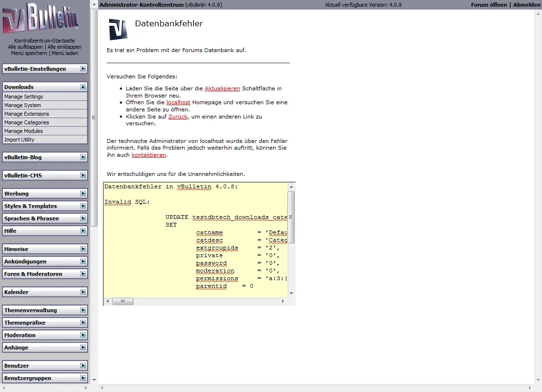The height and width of the screenshot is (392, 542).
Task: Expand the Benutzergruppen menu group
Action: pos(83,378)
